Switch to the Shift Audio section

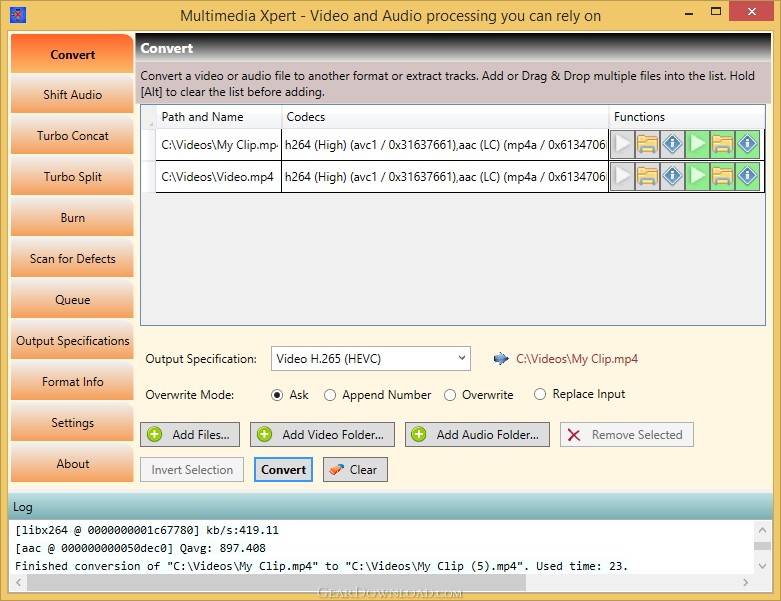(72, 95)
